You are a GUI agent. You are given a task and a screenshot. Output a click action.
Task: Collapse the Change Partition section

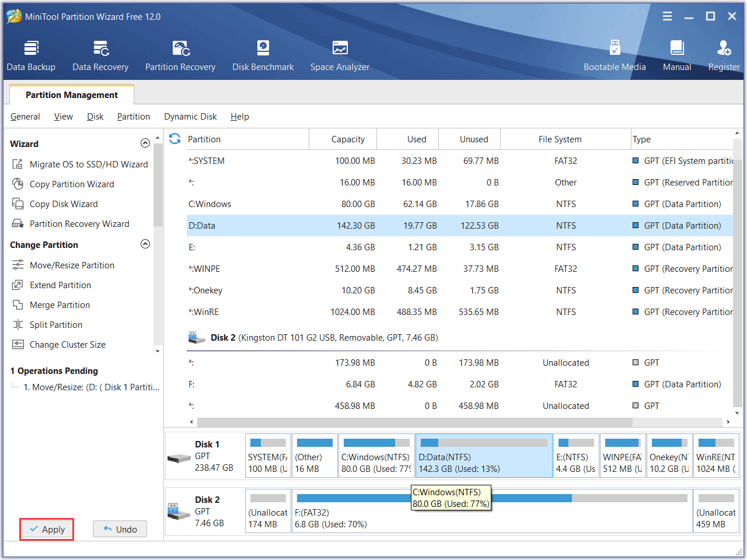click(145, 244)
